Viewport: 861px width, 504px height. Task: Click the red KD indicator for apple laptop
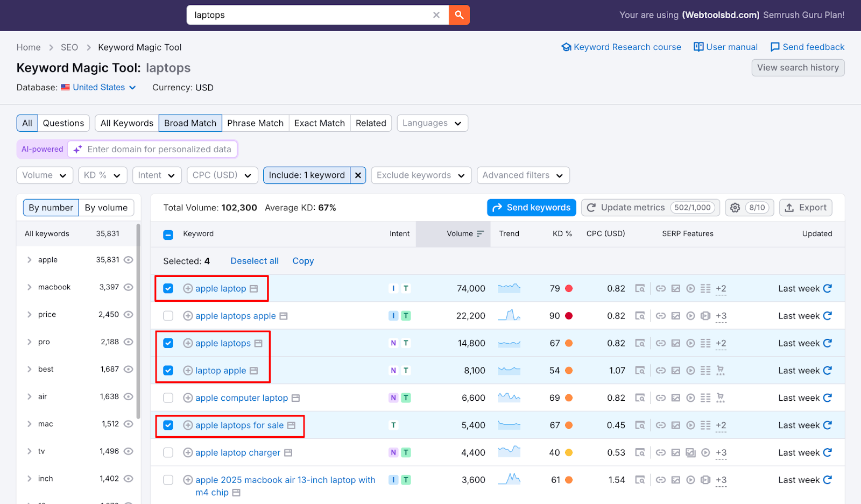point(569,288)
